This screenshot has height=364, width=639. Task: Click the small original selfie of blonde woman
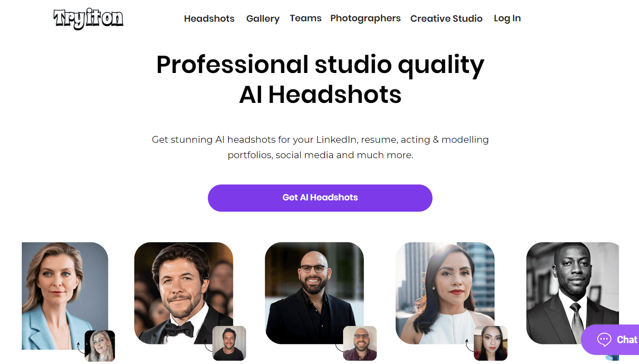pyautogui.click(x=100, y=346)
